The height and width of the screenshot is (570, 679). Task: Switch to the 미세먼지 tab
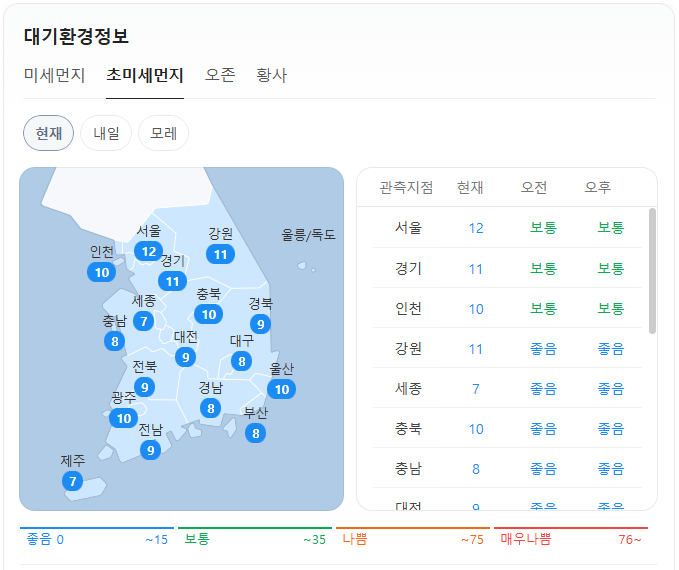click(x=54, y=75)
